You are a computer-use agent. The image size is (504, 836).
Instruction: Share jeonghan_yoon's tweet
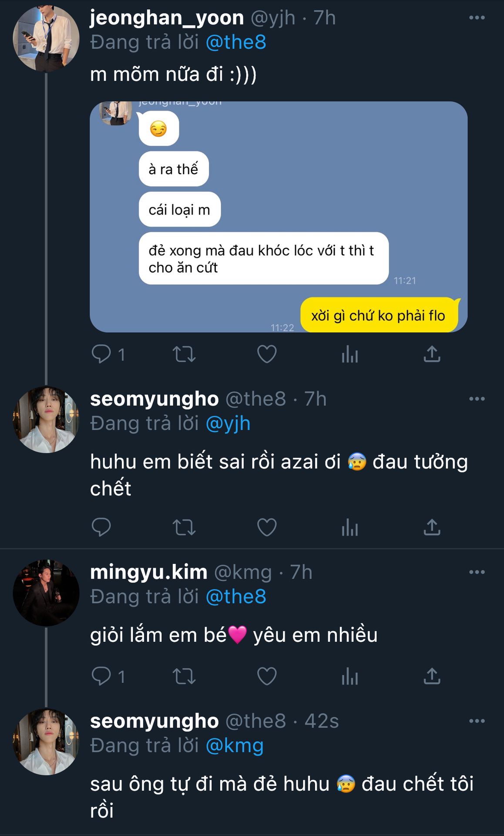(x=432, y=354)
